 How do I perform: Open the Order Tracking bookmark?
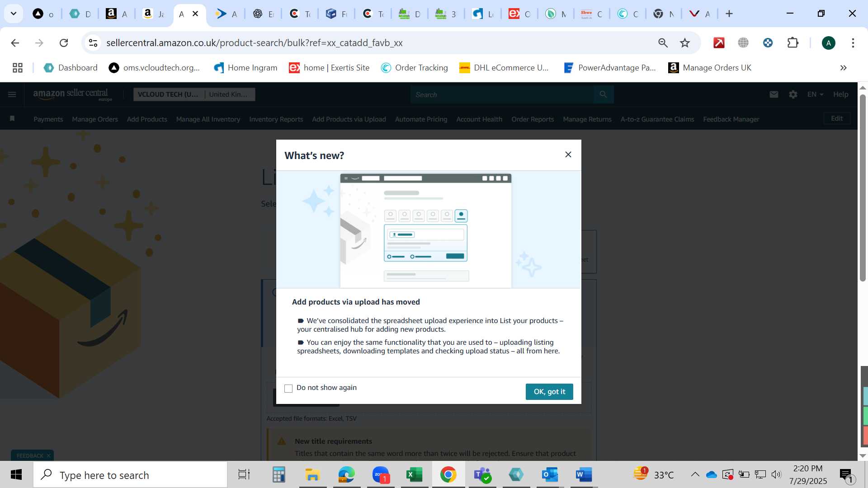pyautogui.click(x=414, y=68)
